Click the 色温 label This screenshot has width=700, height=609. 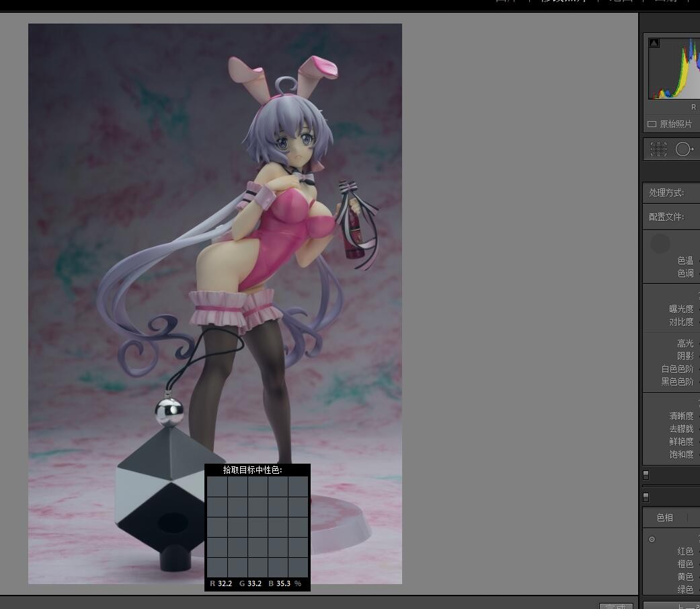coord(685,260)
